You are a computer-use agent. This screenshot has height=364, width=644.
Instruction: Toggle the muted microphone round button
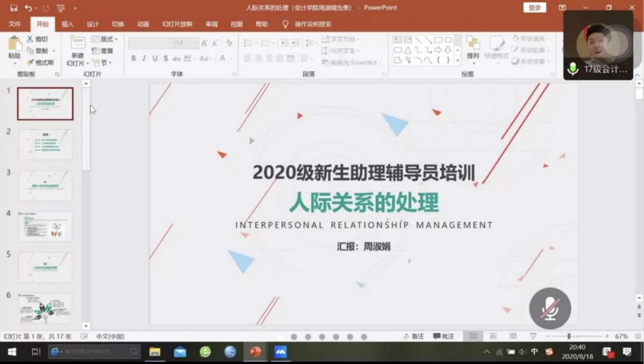click(x=550, y=309)
